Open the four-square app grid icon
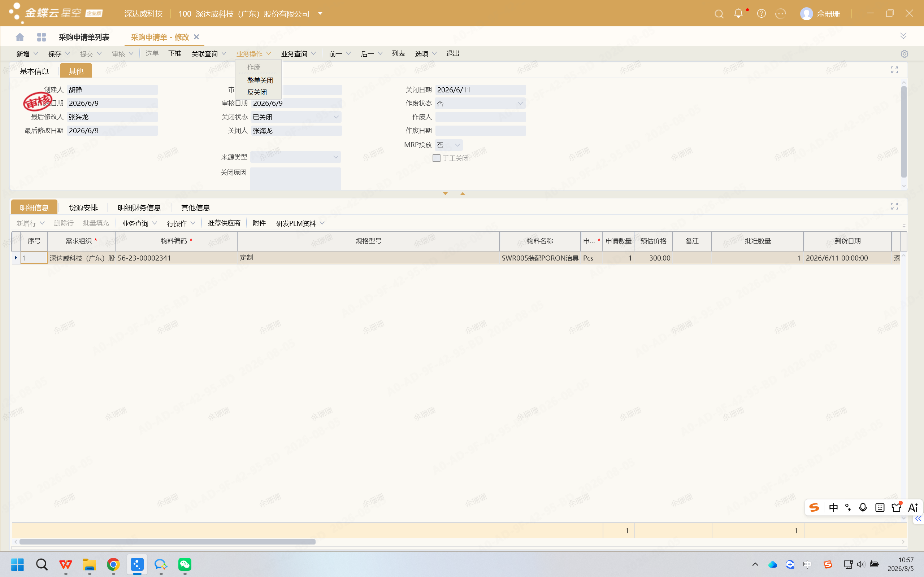The image size is (924, 577). tap(41, 37)
